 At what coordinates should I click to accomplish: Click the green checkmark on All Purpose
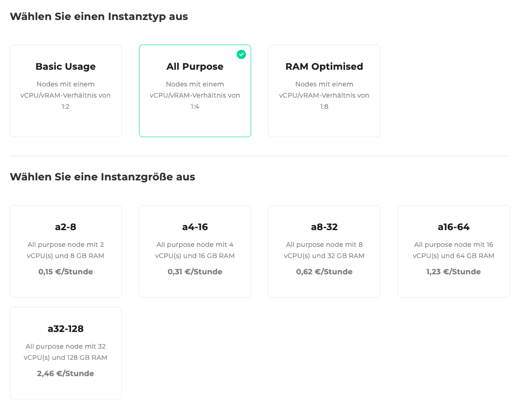point(241,54)
